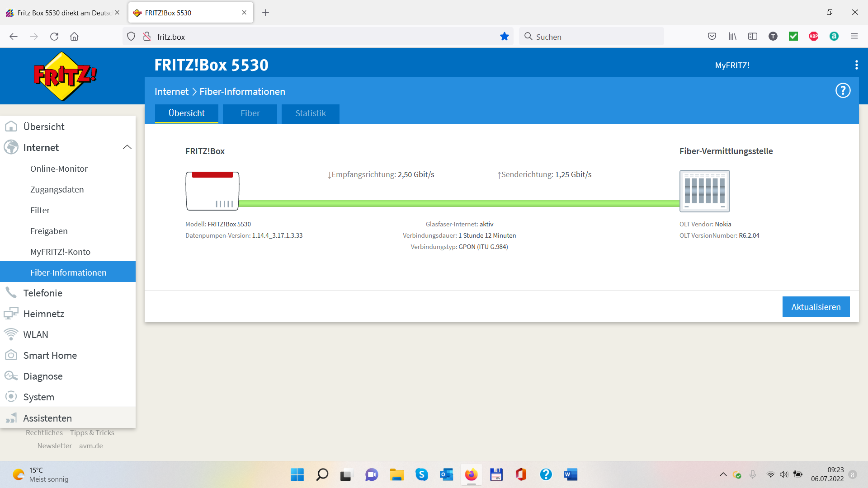Open Word from taskbar

[x=571, y=474]
